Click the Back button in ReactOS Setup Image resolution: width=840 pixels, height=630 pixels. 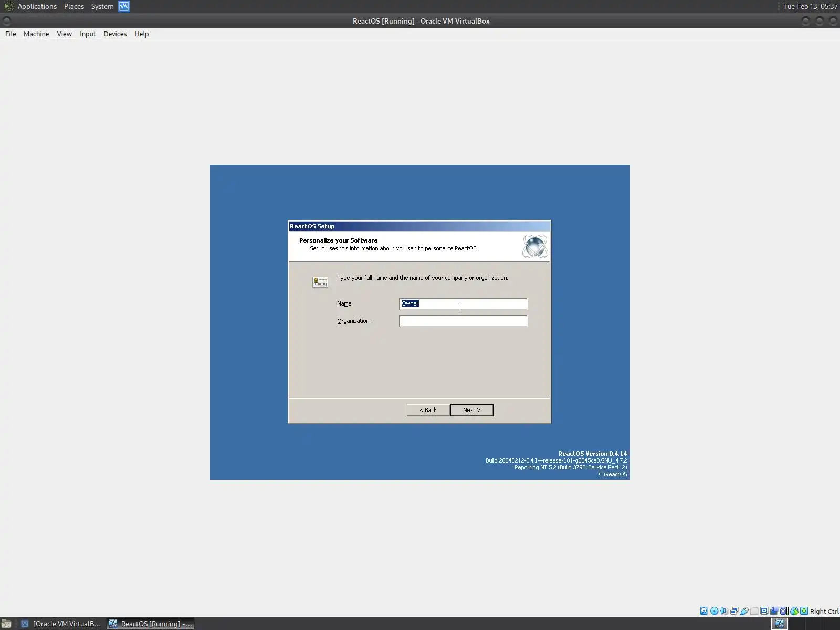pyautogui.click(x=428, y=410)
